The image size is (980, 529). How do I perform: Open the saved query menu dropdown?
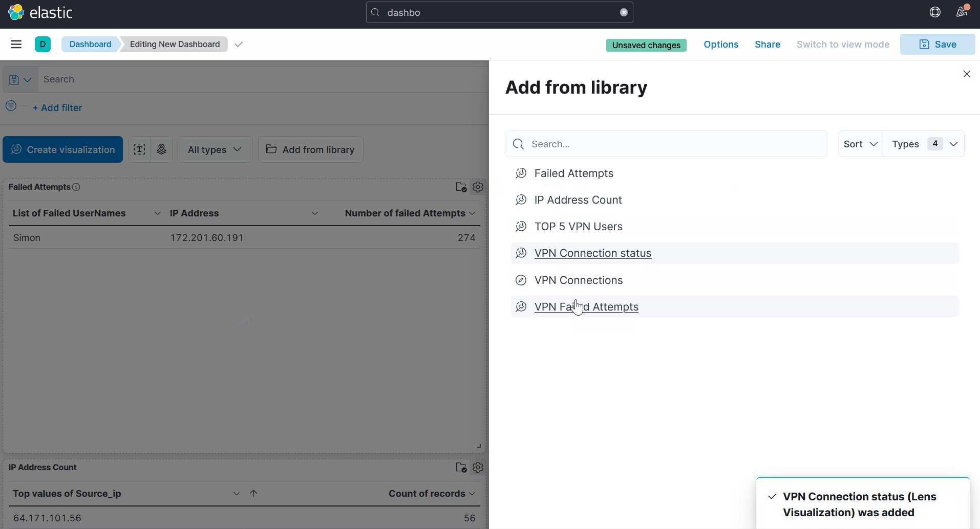[20, 80]
